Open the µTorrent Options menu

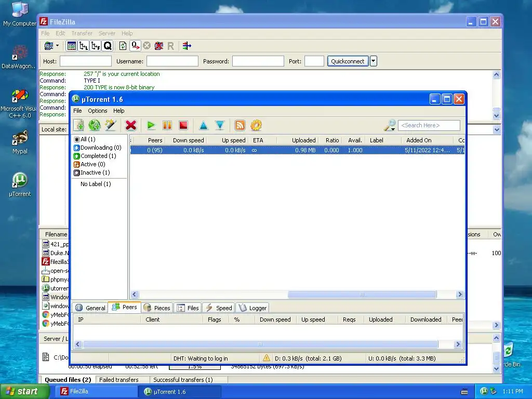tap(97, 111)
